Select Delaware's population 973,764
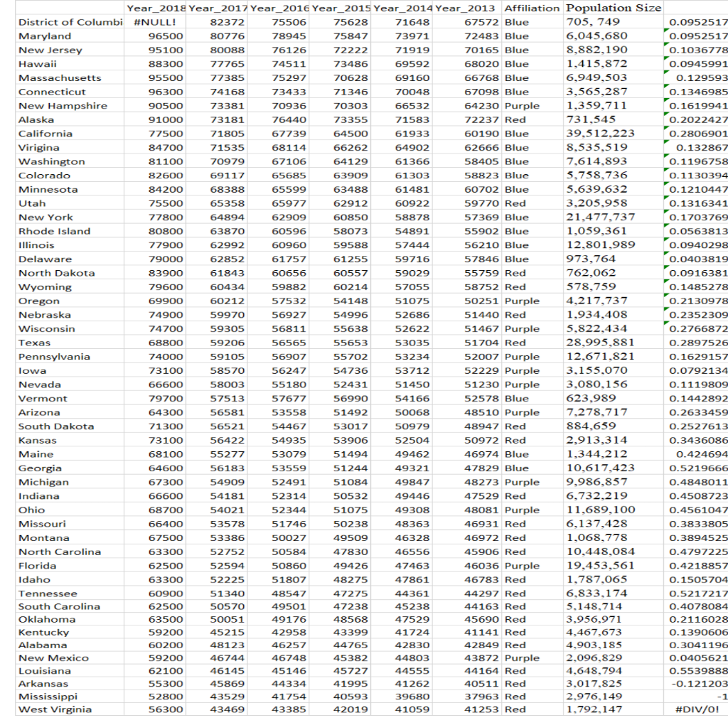This screenshot has width=728, height=720. click(614, 259)
